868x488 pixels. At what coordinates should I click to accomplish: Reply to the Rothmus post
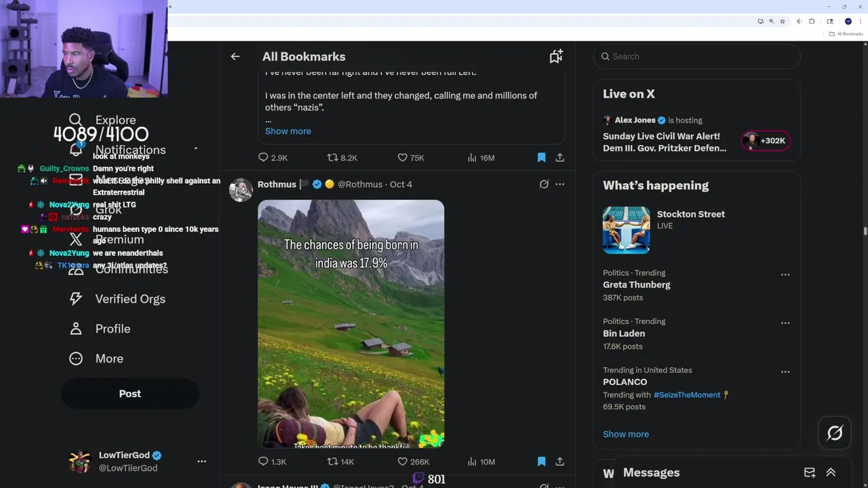[264, 462]
